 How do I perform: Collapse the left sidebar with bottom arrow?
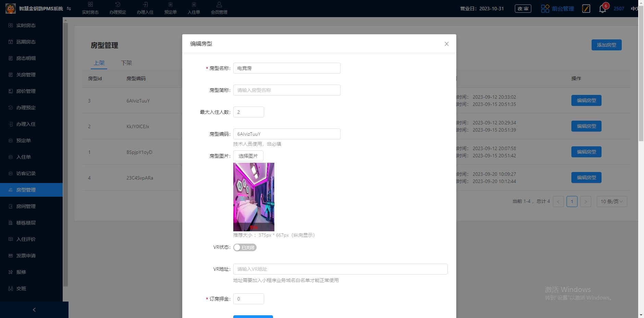coord(34,310)
